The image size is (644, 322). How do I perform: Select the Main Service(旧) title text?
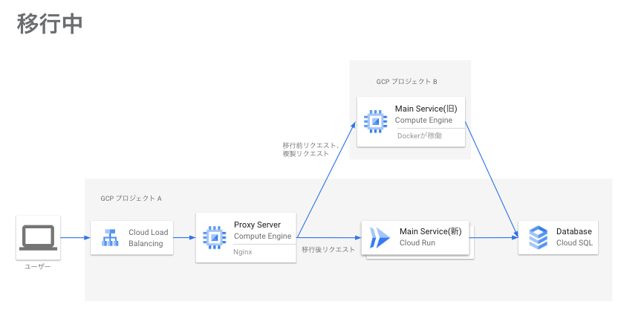click(x=426, y=109)
